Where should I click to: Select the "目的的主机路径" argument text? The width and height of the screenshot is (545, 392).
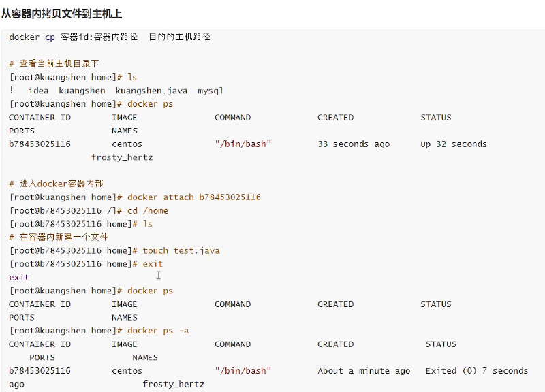click(179, 37)
